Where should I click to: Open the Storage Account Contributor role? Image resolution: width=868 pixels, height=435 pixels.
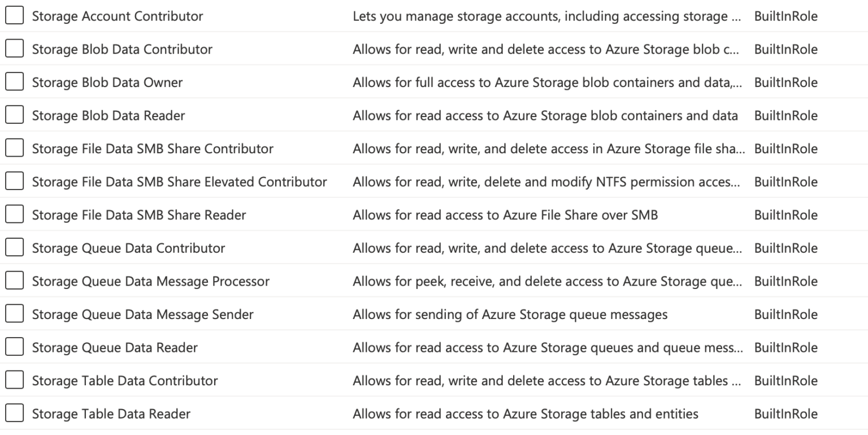[118, 15]
